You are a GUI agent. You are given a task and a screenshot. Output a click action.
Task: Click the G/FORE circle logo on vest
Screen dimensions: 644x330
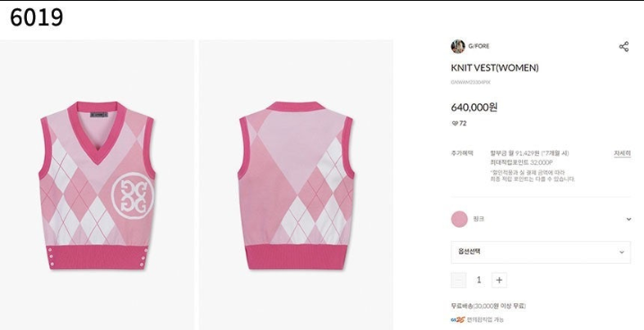(133, 195)
